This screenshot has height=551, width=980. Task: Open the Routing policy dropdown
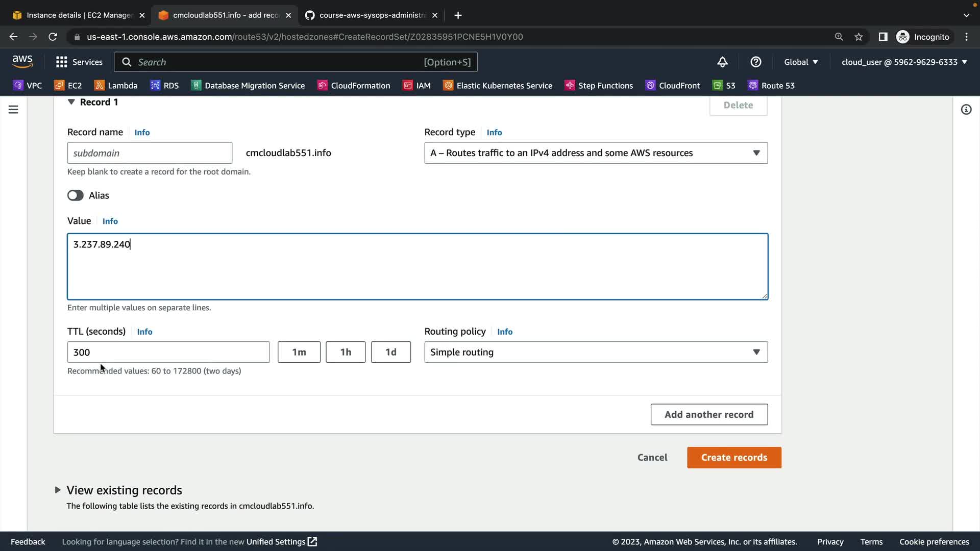(x=596, y=352)
